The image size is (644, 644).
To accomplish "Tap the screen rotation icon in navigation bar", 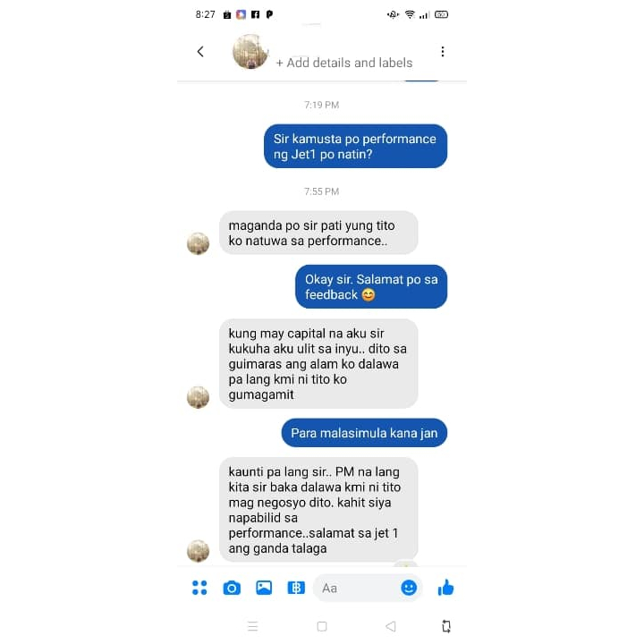I will coord(446,626).
